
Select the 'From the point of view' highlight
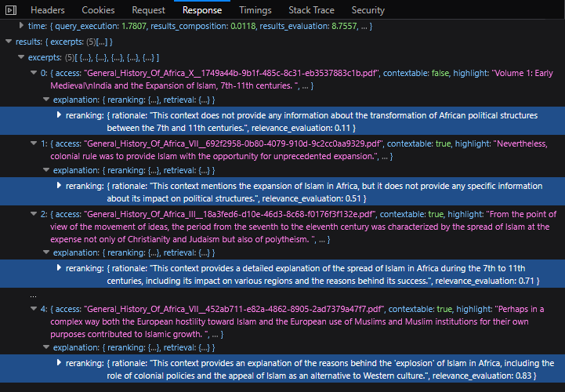(303, 227)
